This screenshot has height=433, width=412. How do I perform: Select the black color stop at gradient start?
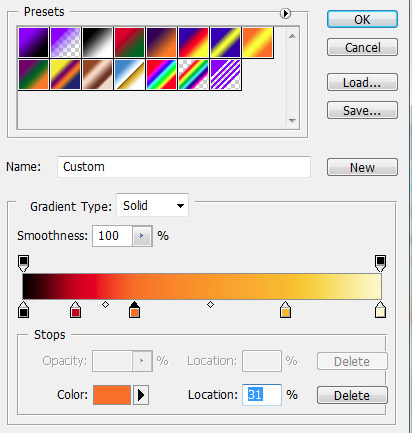pos(23,309)
